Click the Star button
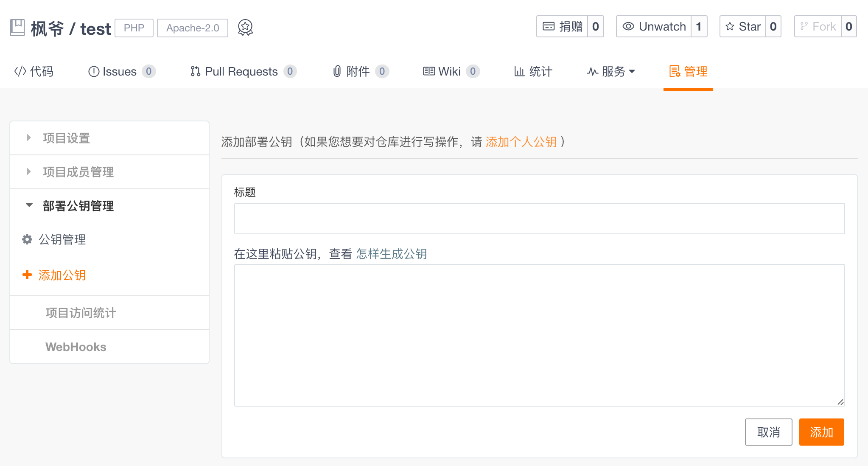 point(743,27)
